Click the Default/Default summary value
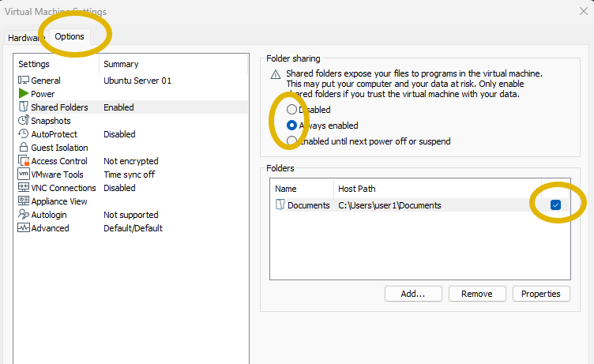 pos(133,228)
